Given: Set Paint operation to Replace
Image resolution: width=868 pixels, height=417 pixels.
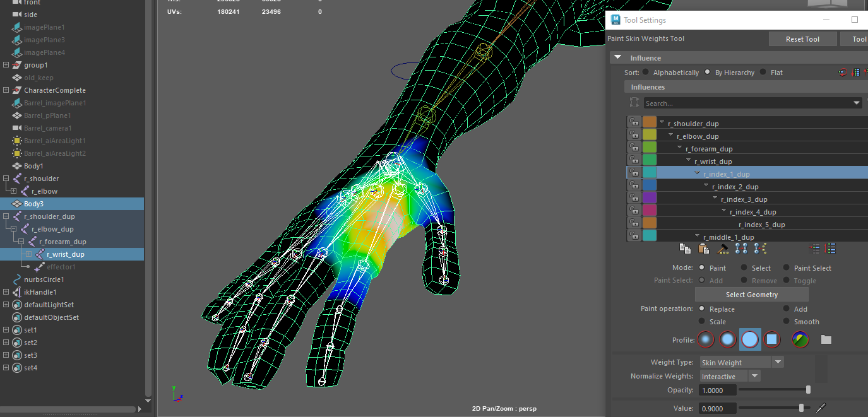Looking at the screenshot, I should coord(702,309).
